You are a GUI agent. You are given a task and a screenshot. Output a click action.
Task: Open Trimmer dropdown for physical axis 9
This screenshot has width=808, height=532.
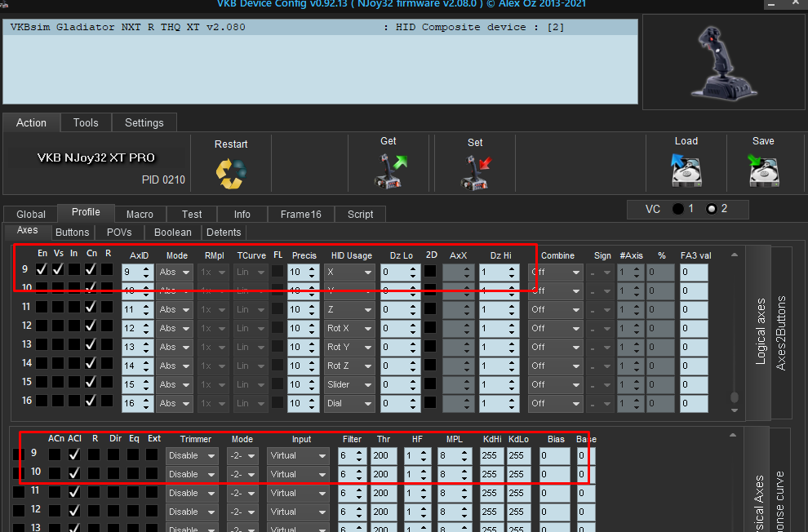[x=192, y=456]
